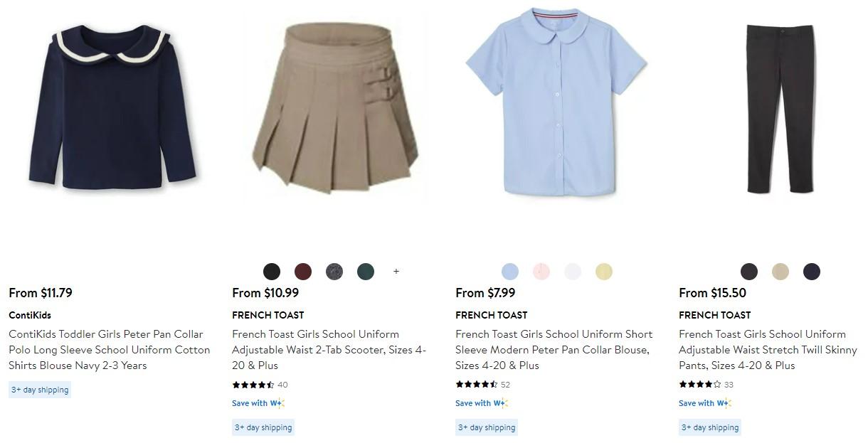
Task: Open French Toast Adjustable Waist 2-Tab Scooter link
Action: point(329,350)
